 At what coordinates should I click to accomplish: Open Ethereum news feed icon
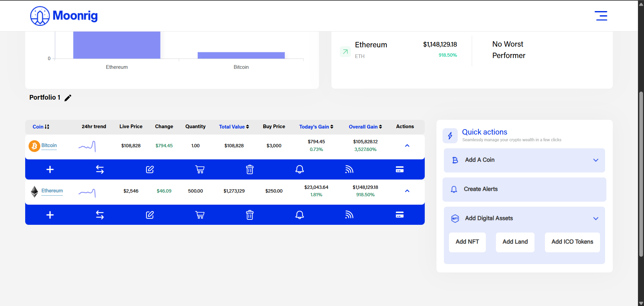[x=349, y=215]
